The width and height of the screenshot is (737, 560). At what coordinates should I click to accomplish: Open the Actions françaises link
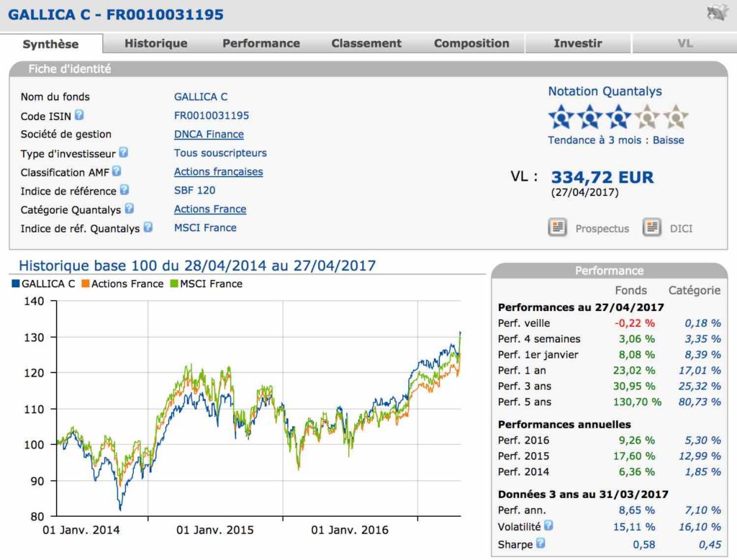(x=218, y=171)
